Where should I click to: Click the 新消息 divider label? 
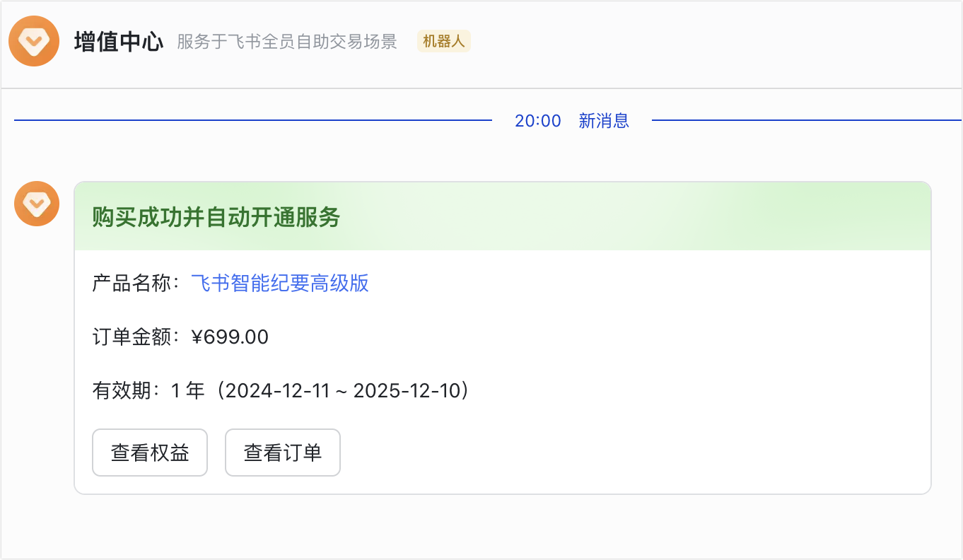point(604,121)
